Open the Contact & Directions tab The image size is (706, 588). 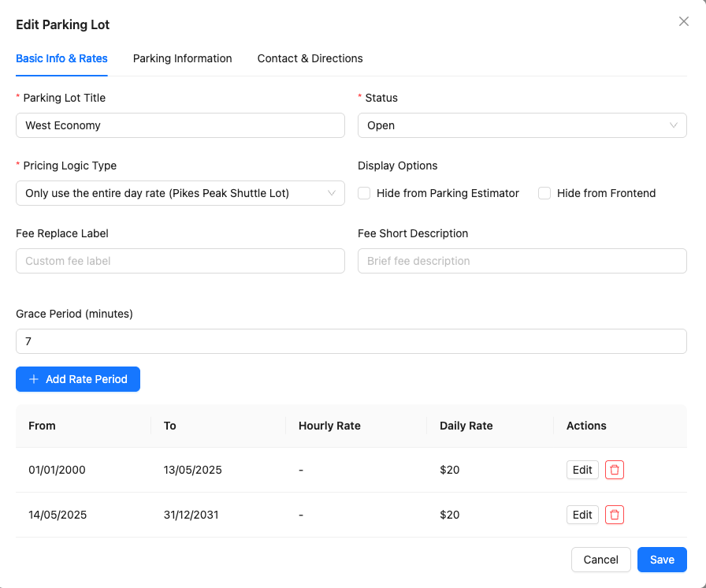click(x=310, y=58)
